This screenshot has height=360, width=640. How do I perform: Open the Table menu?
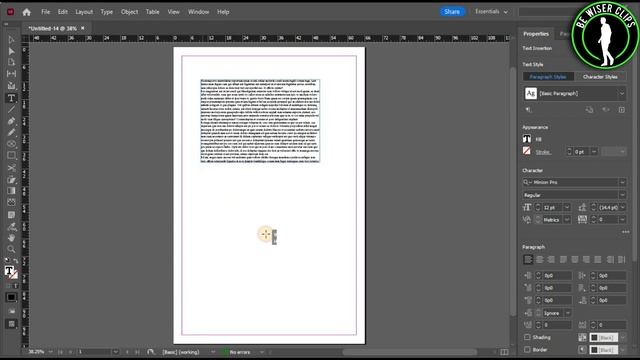click(x=153, y=12)
